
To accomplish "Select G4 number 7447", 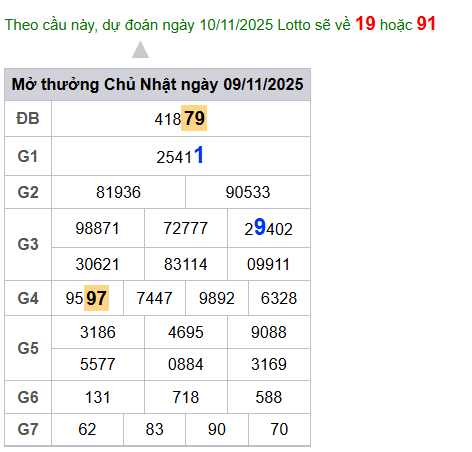I will pos(154,298).
